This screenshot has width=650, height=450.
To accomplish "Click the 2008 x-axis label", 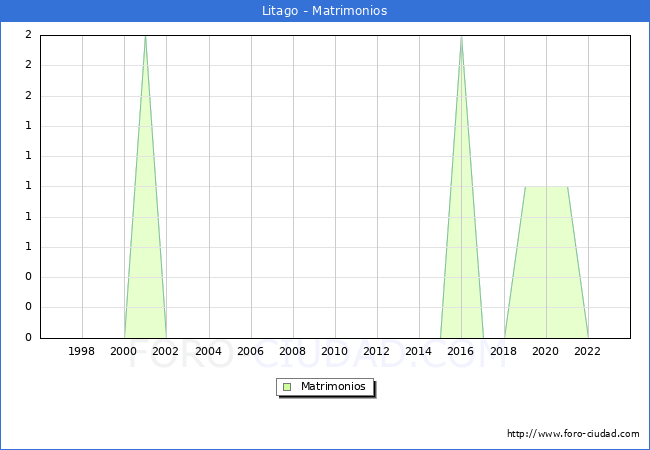I will coord(292,351).
